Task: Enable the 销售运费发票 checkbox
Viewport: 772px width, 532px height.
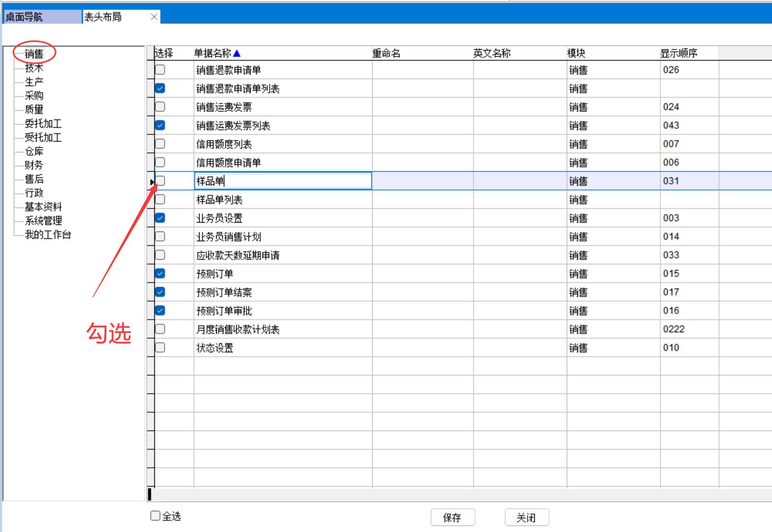Action: click(x=161, y=107)
